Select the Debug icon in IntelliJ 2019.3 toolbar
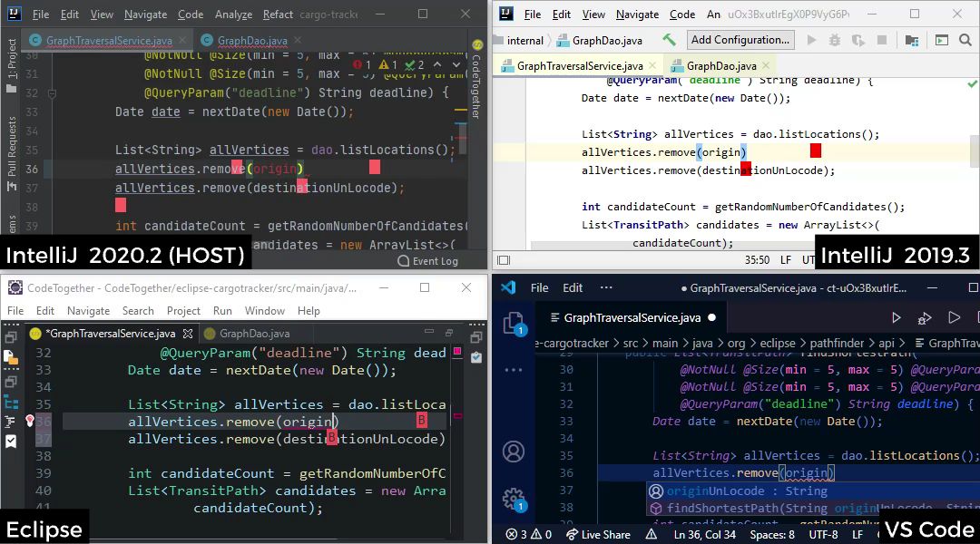Screen dimensions: 980x544 pyautogui.click(x=835, y=41)
